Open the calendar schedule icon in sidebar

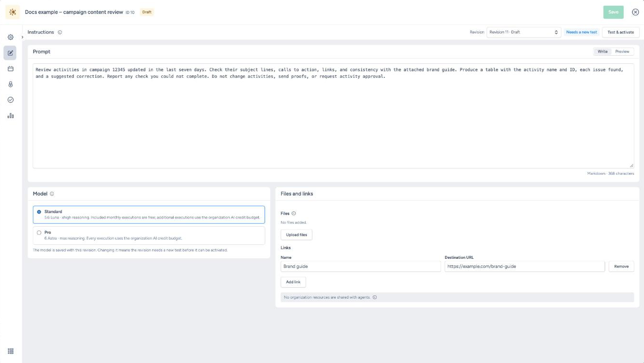point(11,69)
